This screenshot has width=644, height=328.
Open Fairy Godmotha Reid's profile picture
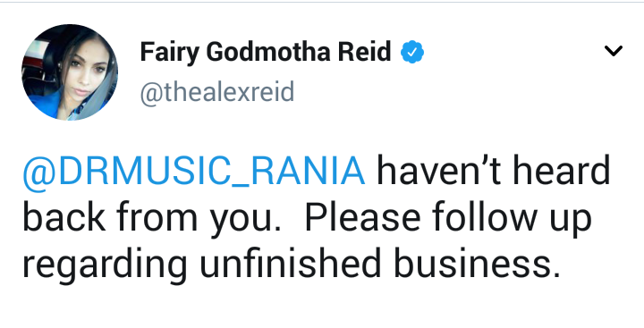(x=70, y=72)
